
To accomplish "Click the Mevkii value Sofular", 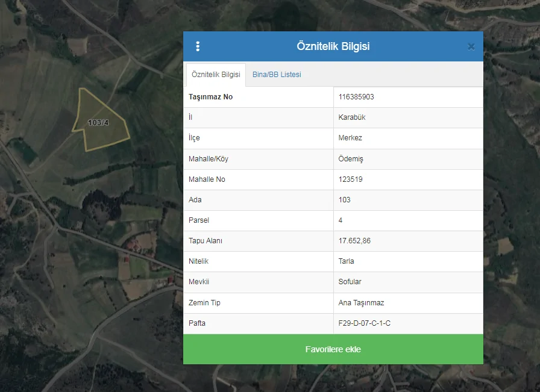I will [350, 282].
